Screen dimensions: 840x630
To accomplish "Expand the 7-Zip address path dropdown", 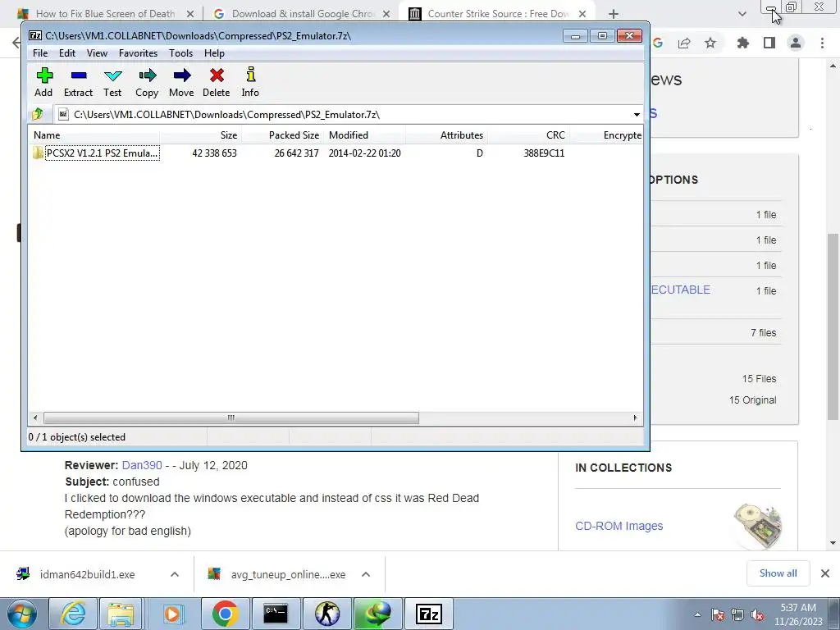I will point(637,115).
